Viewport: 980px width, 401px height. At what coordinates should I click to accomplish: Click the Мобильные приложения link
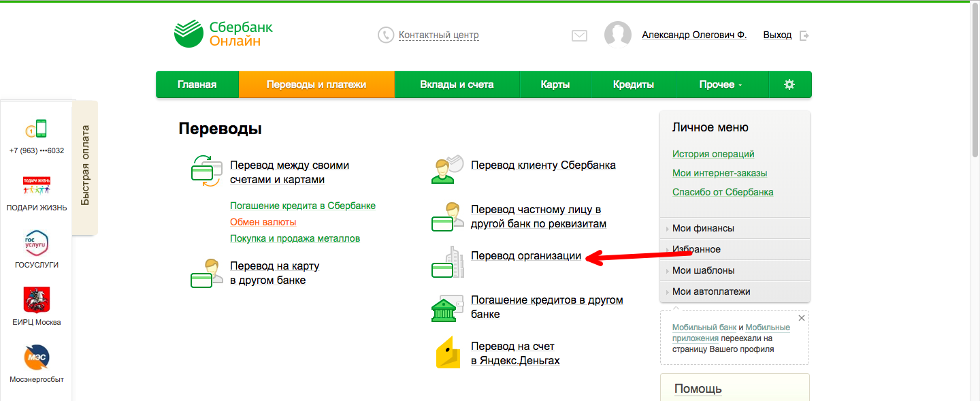[x=732, y=333]
